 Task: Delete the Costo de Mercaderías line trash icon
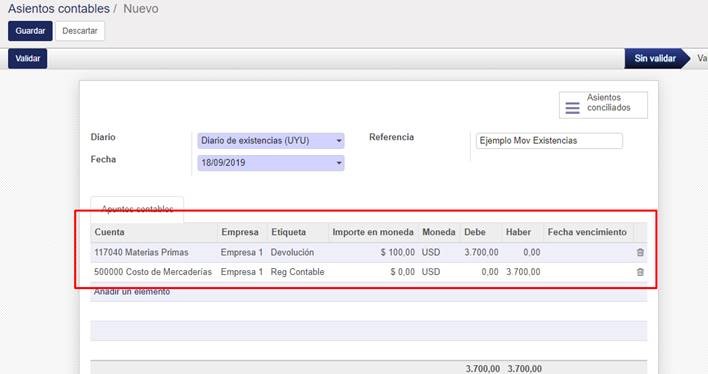pos(640,272)
